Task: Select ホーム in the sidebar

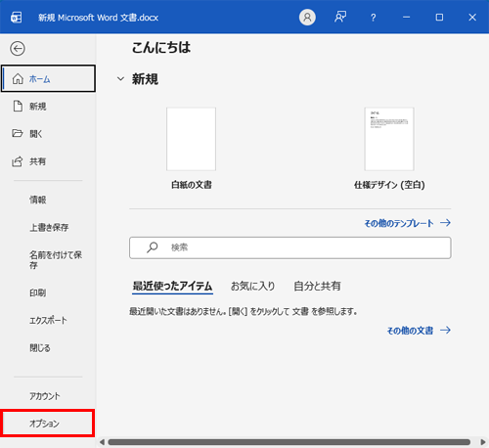Action: point(48,78)
